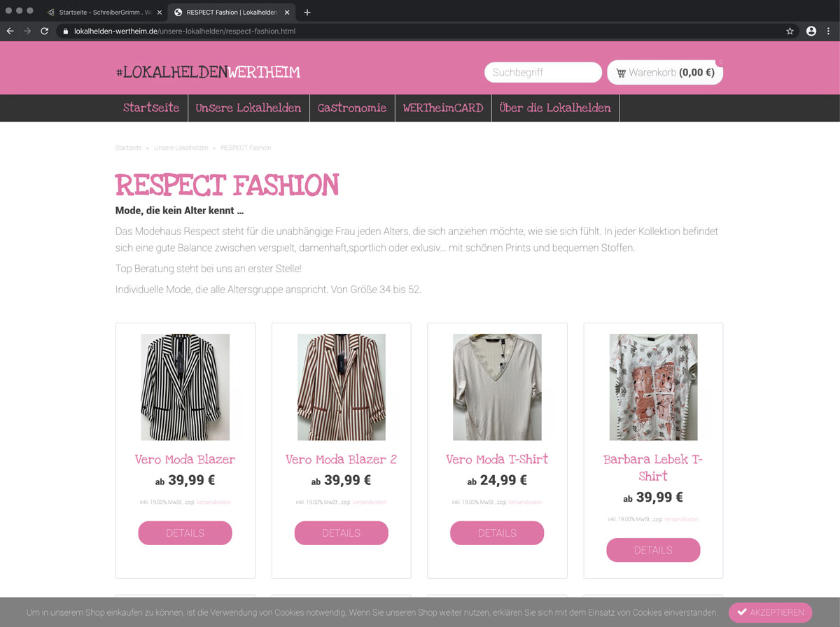The image size is (840, 627).
Task: Click the Suchbegriff search field
Action: click(542, 72)
